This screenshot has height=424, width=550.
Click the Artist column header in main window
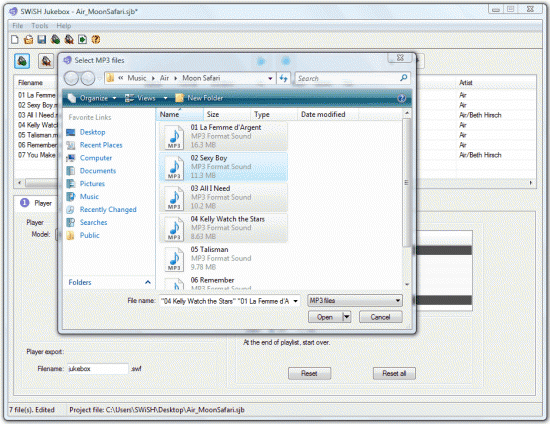coord(496,83)
